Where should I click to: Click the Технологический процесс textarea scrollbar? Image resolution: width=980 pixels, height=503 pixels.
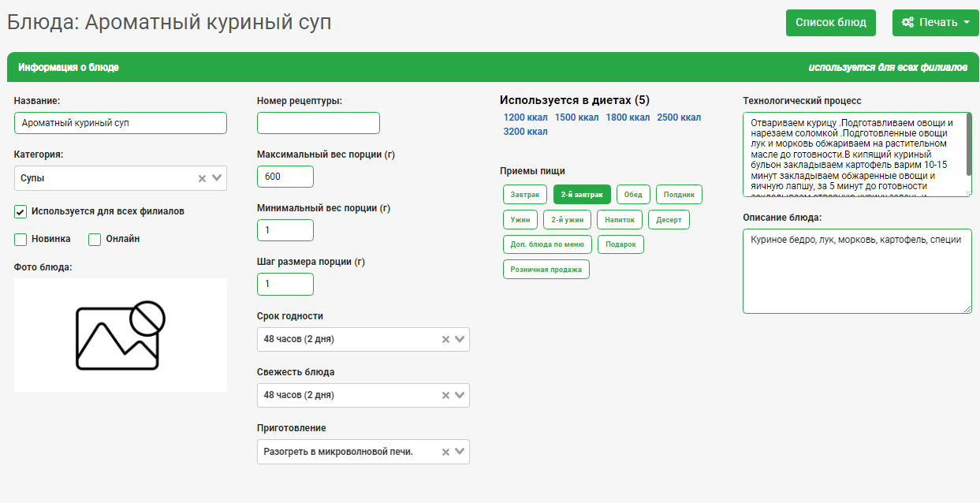pyautogui.click(x=968, y=138)
